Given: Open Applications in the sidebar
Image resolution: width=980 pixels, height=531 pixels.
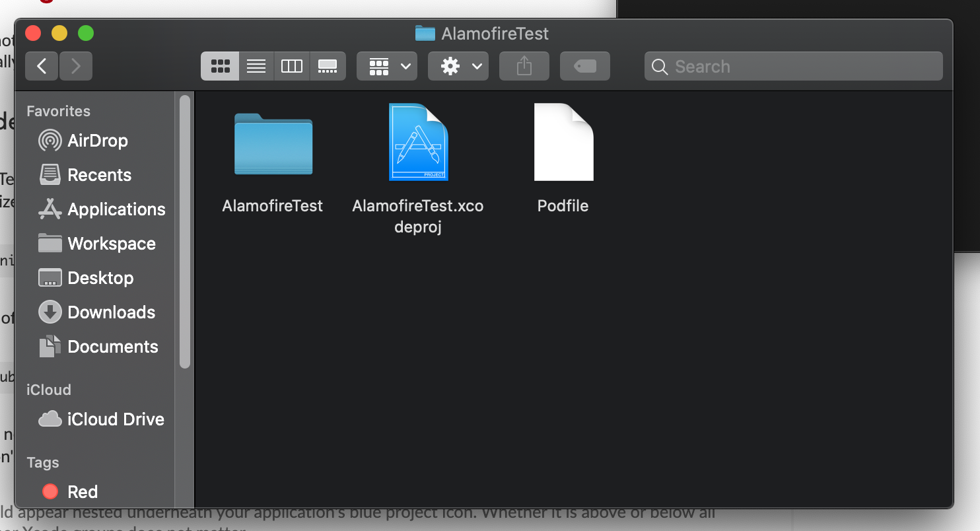Looking at the screenshot, I should 116,209.
